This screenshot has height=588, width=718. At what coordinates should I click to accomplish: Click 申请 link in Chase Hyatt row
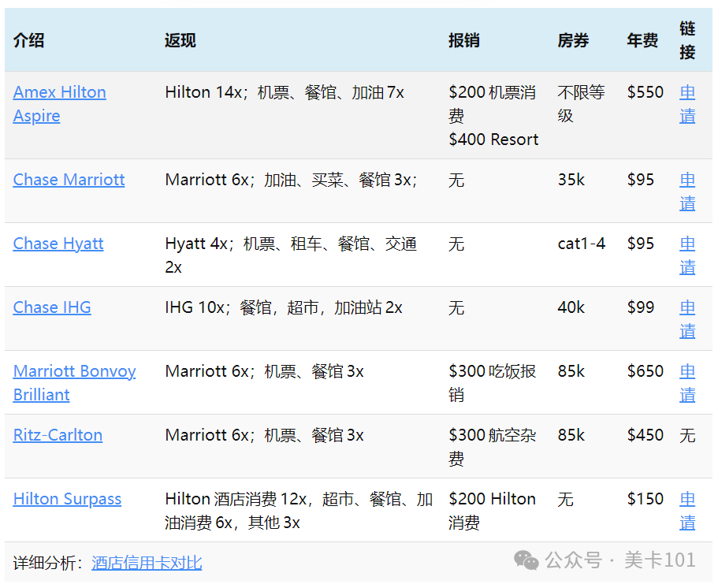coord(687,255)
